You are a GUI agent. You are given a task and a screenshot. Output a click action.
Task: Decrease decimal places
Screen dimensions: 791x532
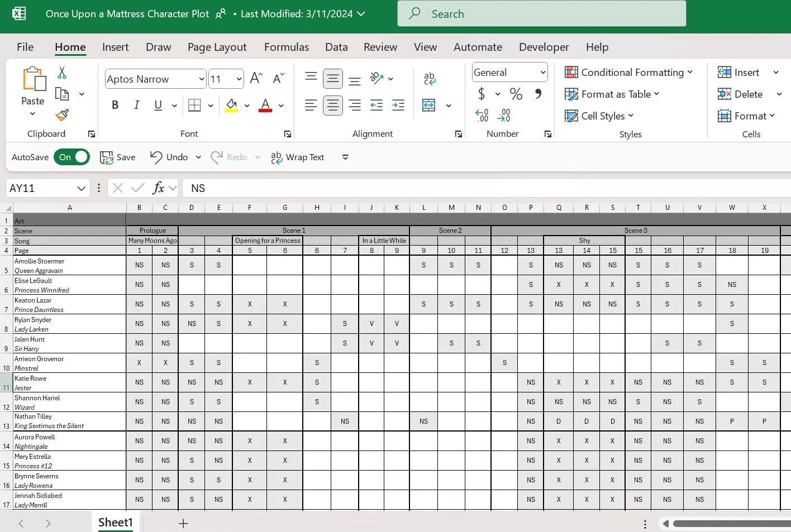(x=503, y=115)
